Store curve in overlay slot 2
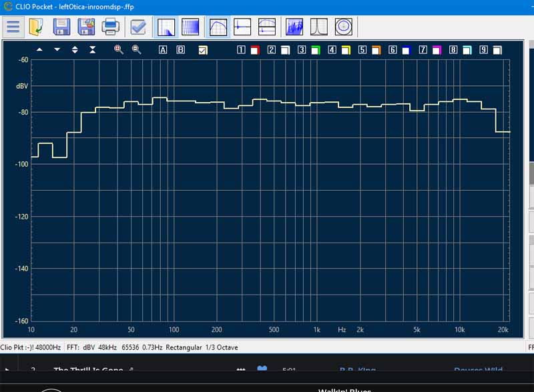 [x=272, y=50]
